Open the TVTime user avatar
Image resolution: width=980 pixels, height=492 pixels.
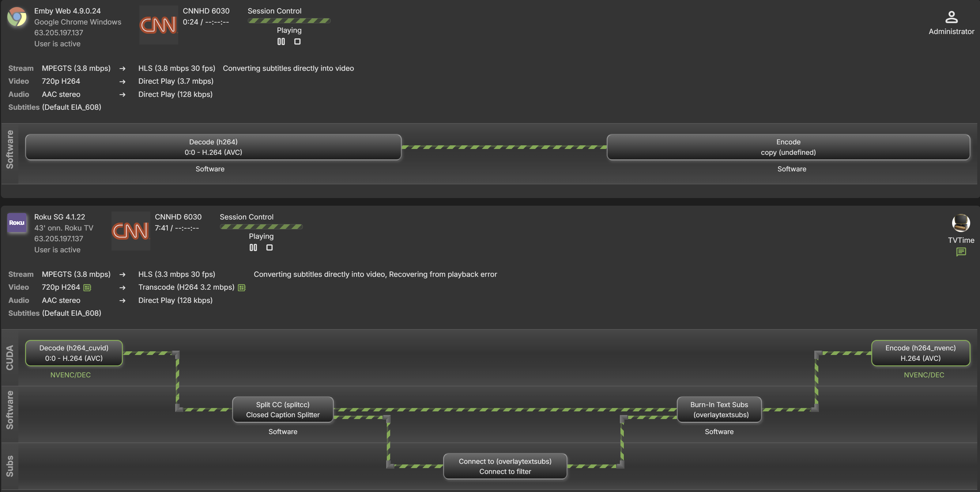961,223
